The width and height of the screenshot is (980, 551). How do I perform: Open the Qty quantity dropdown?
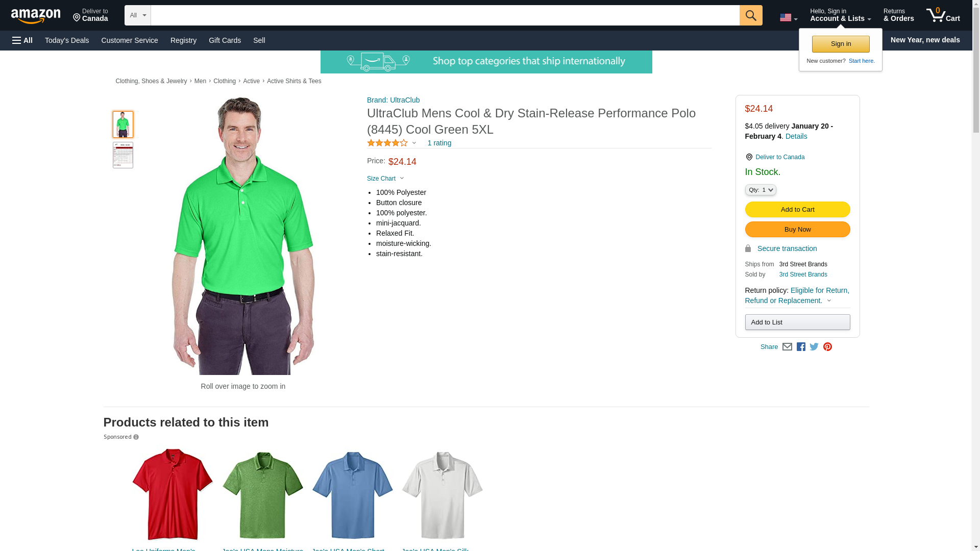[x=760, y=190]
